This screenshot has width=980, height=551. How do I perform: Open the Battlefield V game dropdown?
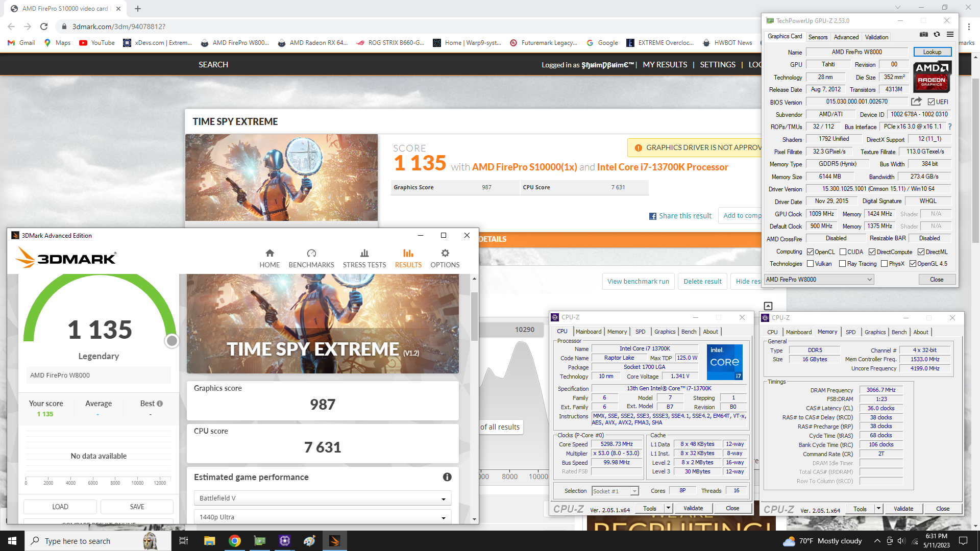[x=323, y=498]
